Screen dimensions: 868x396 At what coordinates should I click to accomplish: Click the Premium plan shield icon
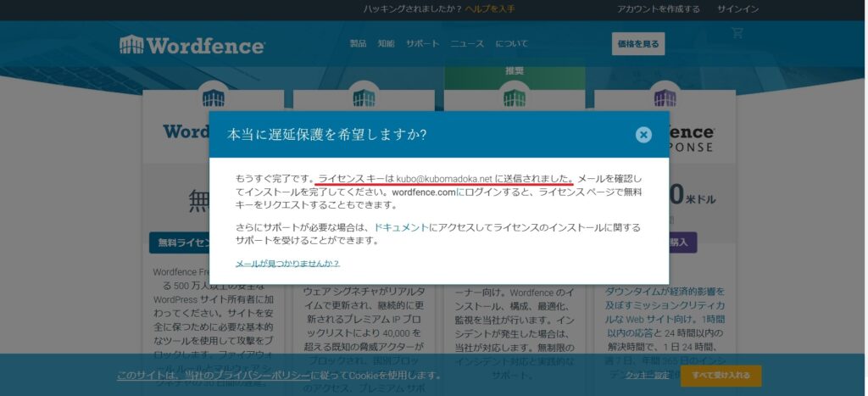click(x=364, y=98)
